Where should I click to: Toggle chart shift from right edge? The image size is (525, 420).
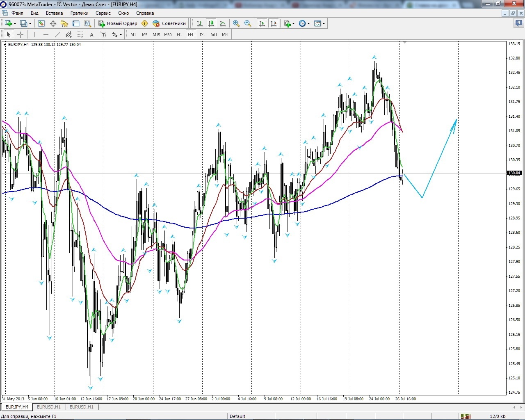pyautogui.click(x=274, y=23)
